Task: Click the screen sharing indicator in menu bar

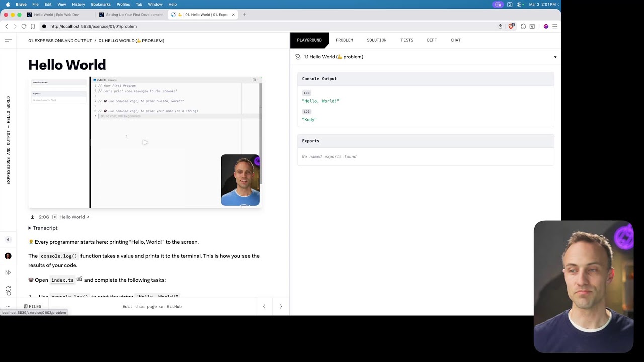Action: [x=498, y=4]
